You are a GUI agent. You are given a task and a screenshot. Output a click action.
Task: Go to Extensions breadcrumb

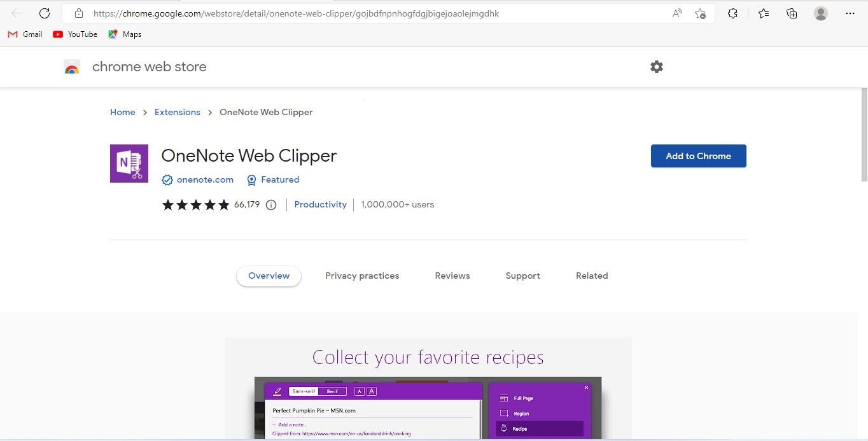(178, 112)
